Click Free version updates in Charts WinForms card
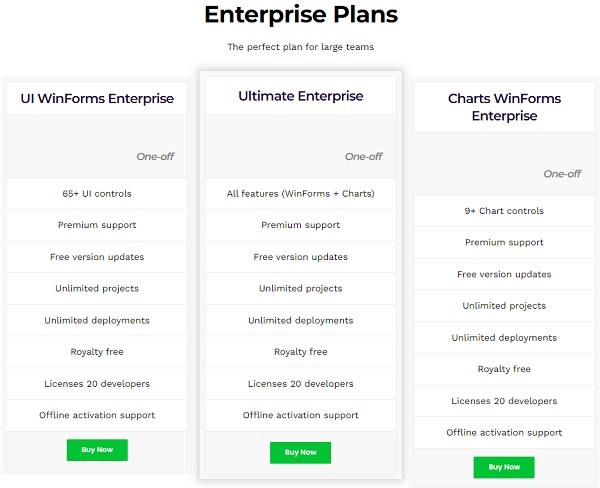600x488 pixels. (x=504, y=274)
